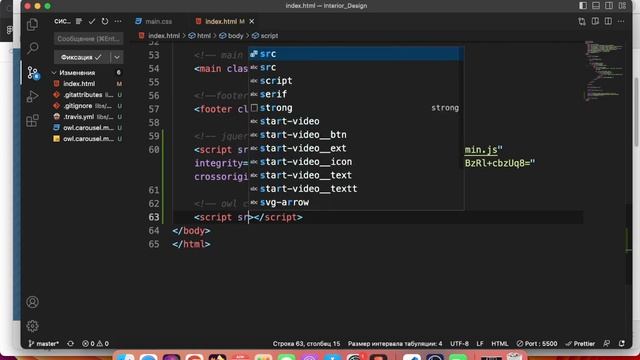Click Prettier in status bar
The image size is (640, 360).
[x=580, y=344]
